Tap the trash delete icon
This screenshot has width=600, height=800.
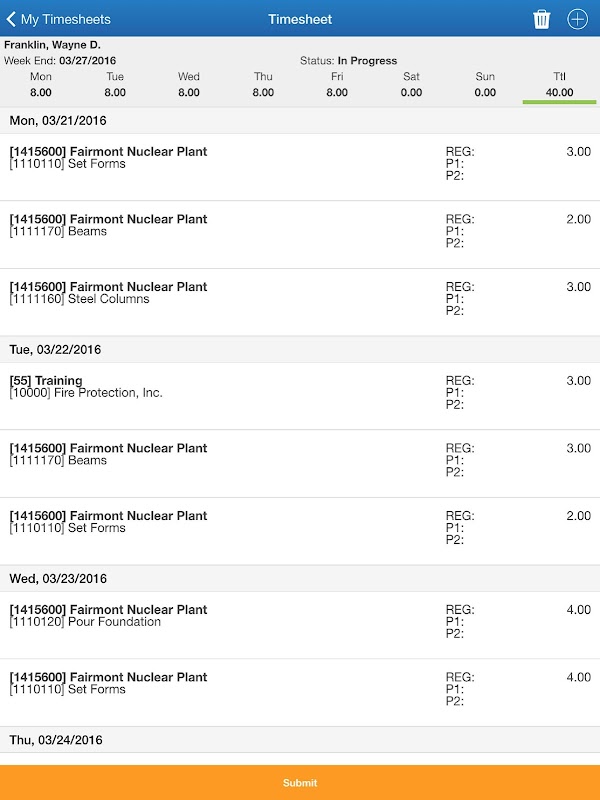tap(541, 19)
